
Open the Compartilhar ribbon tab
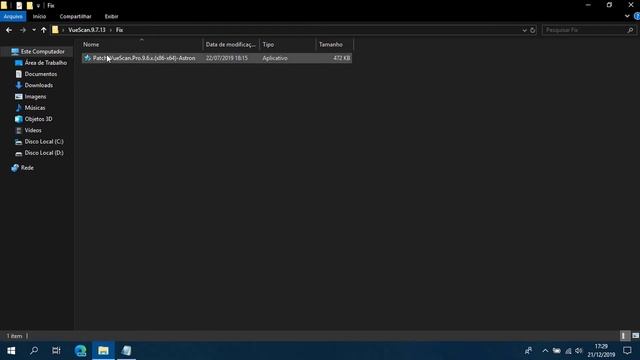[x=76, y=16]
